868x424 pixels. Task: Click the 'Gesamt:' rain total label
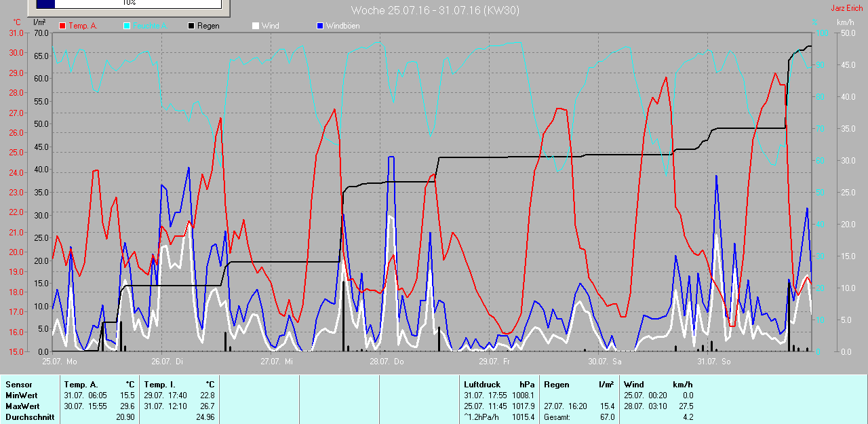[557, 417]
